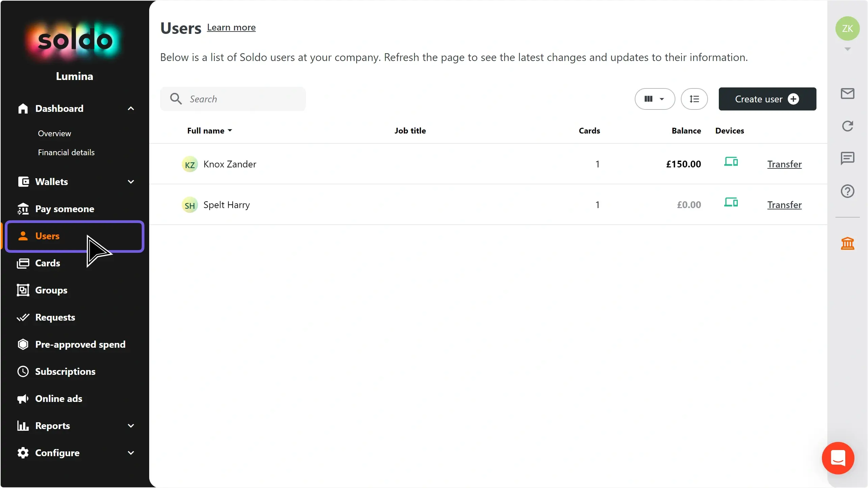Go to Cards in sidebar
The height and width of the screenshot is (488, 868).
click(47, 263)
